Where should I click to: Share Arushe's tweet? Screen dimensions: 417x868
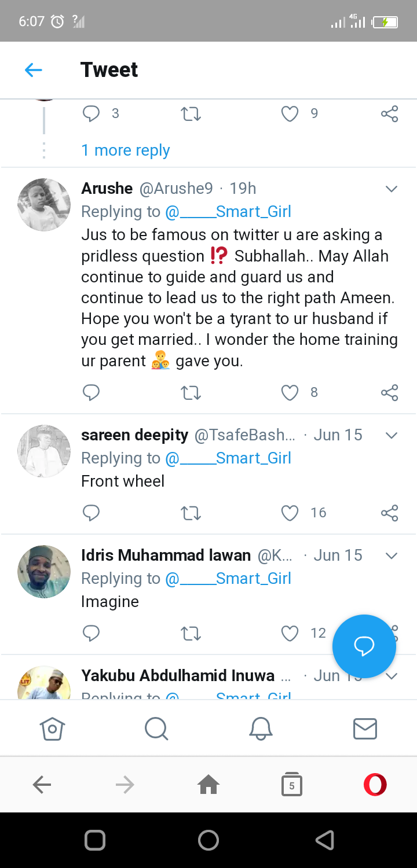(390, 393)
